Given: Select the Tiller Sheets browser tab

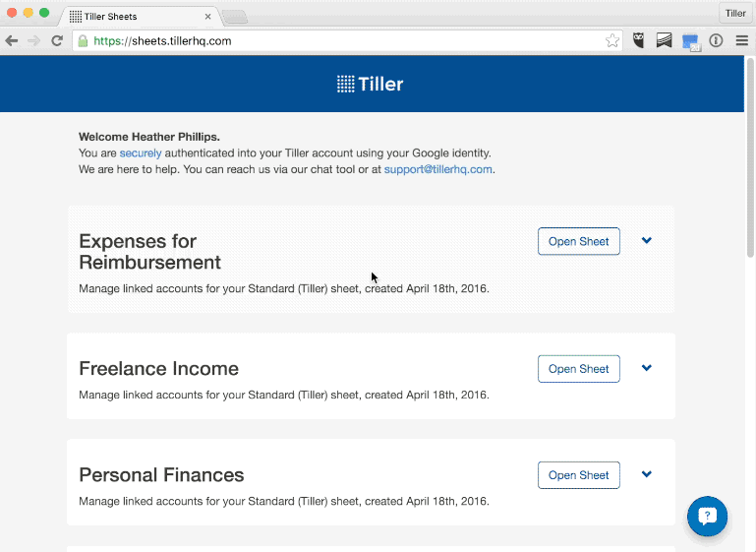Looking at the screenshot, I should [x=140, y=17].
